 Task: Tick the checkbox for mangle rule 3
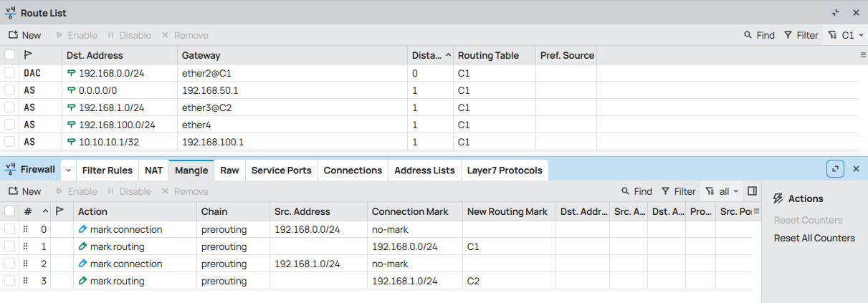9,281
